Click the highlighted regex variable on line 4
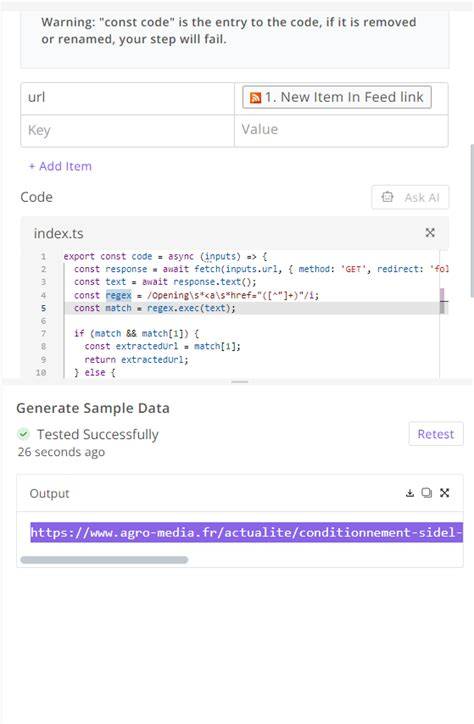This screenshot has width=474, height=724. [x=119, y=295]
